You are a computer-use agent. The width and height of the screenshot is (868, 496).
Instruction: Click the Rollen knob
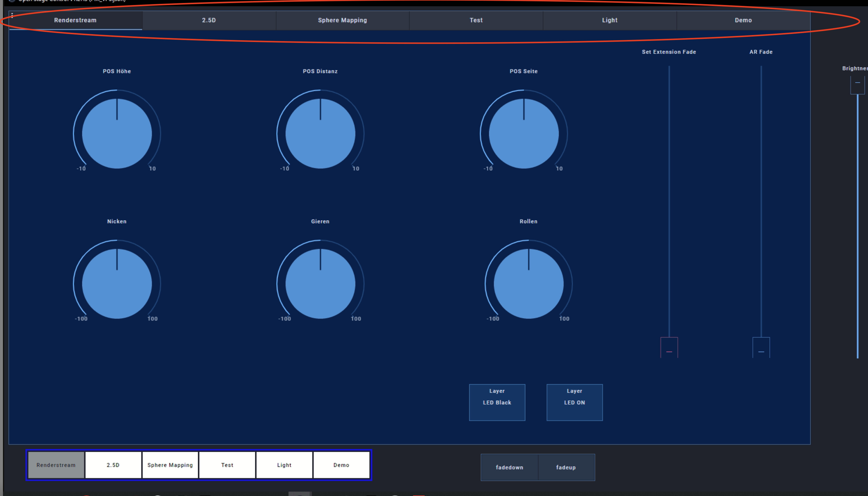point(528,284)
